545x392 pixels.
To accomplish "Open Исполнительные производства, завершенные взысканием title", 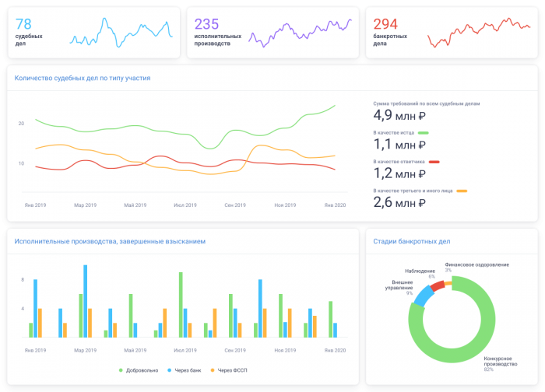I will tap(110, 242).
